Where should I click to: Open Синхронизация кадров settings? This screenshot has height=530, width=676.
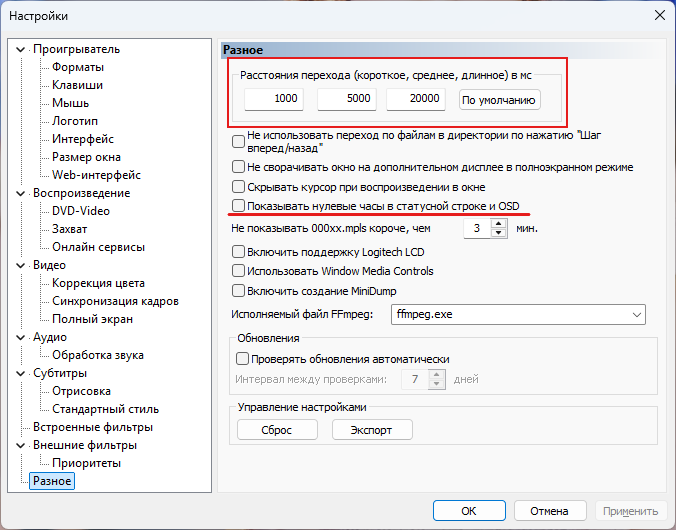pos(115,301)
